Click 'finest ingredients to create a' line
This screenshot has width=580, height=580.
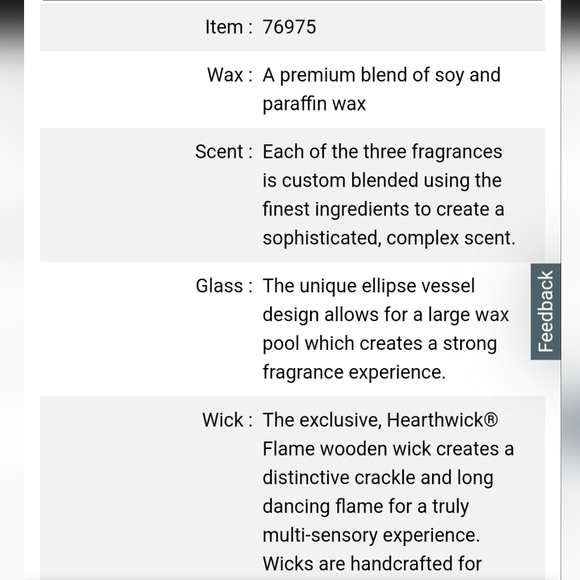click(383, 209)
